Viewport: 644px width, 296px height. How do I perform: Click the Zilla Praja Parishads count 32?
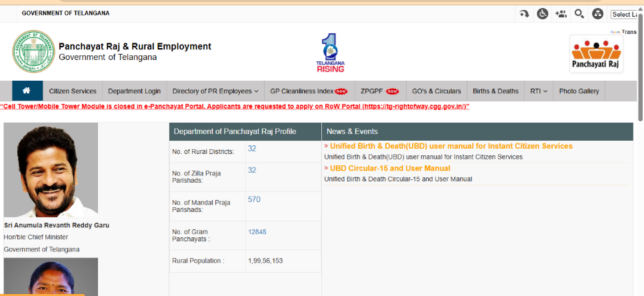pos(252,170)
